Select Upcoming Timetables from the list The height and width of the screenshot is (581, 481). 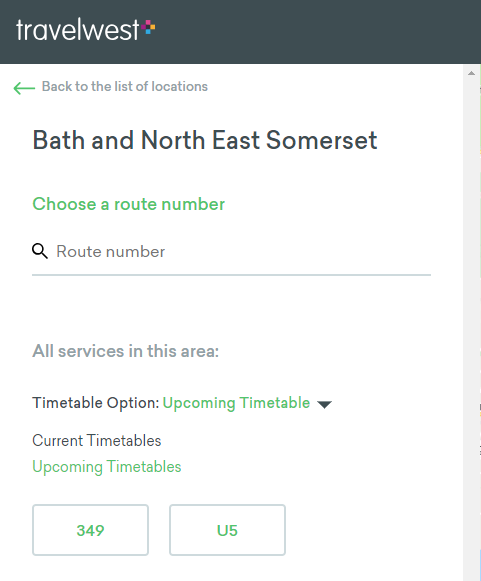[107, 467]
